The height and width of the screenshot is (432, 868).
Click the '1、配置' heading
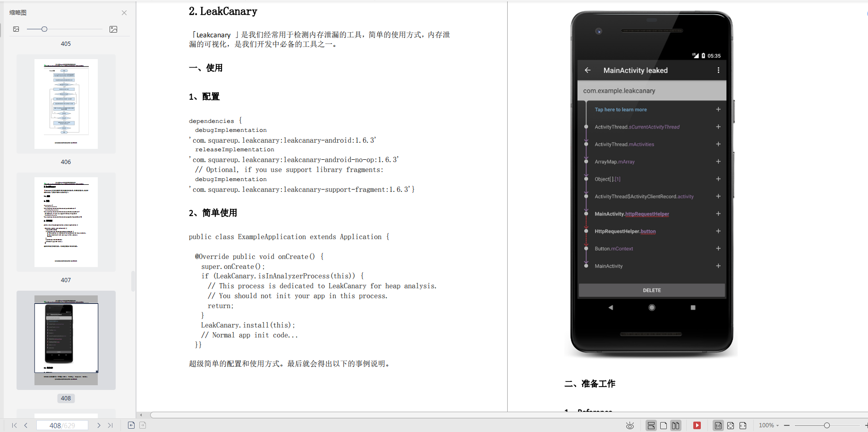pos(204,97)
